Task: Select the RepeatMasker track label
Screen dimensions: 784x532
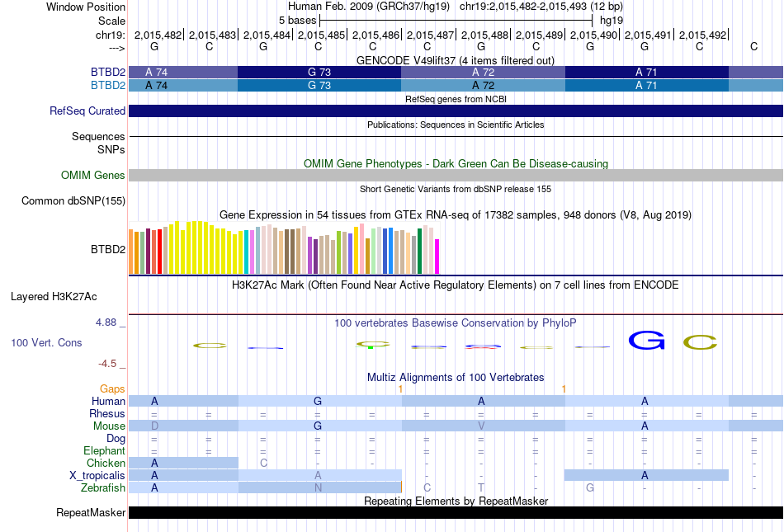Action: tap(91, 512)
